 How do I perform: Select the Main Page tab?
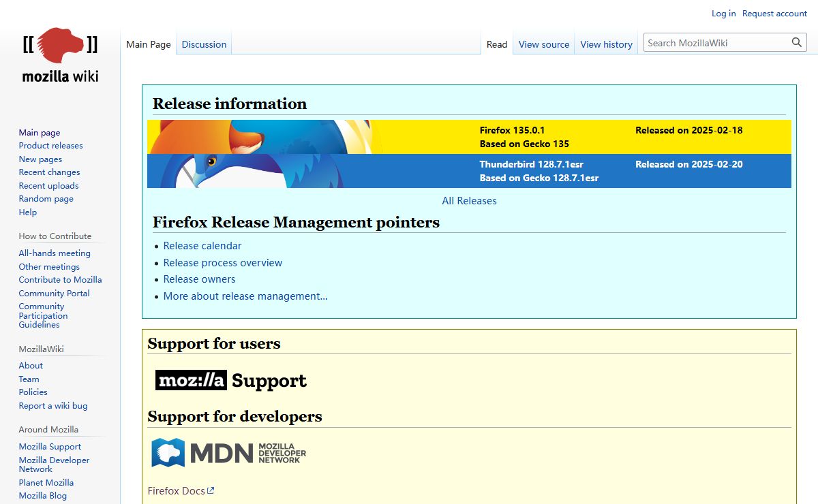[149, 44]
